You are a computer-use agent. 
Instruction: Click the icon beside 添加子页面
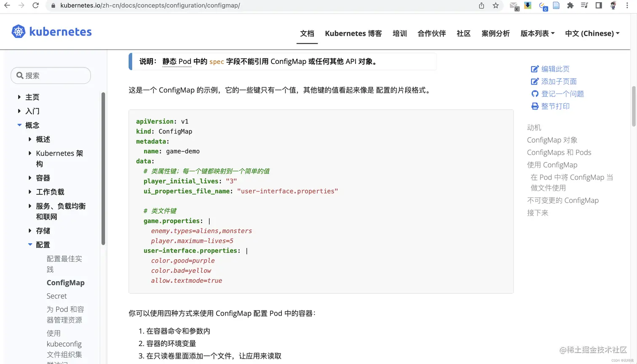tap(535, 82)
